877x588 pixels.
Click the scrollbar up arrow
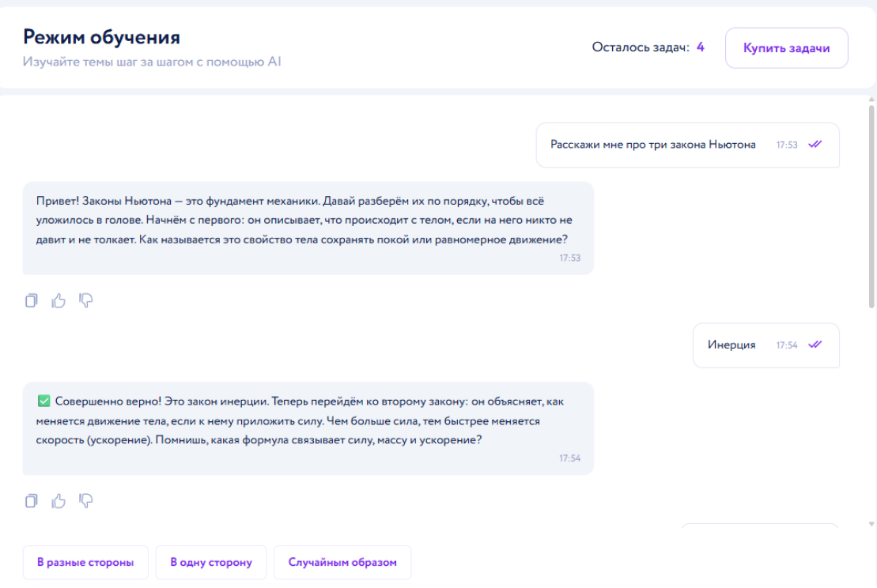tap(871, 100)
